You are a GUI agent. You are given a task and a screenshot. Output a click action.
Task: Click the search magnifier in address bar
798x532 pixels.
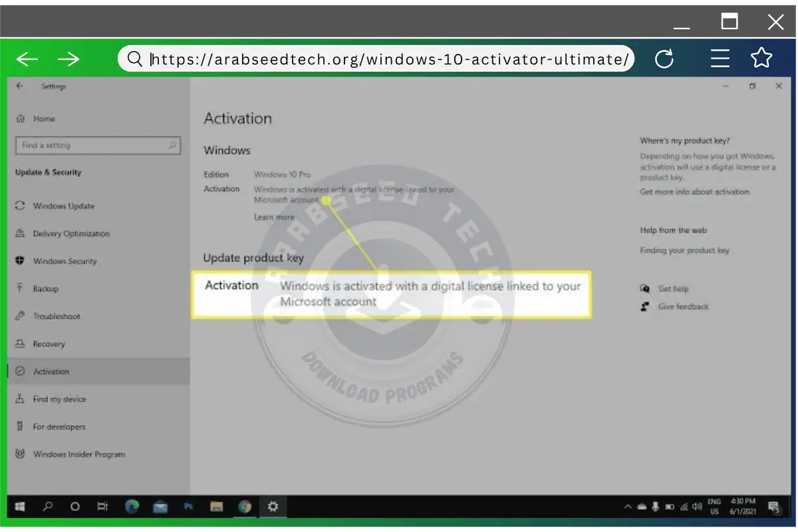(x=135, y=59)
